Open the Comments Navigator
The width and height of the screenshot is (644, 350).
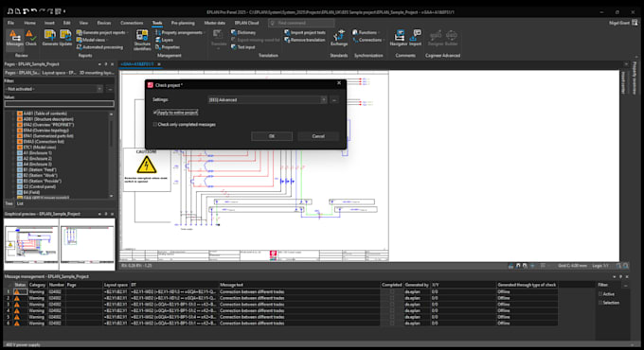[399, 38]
